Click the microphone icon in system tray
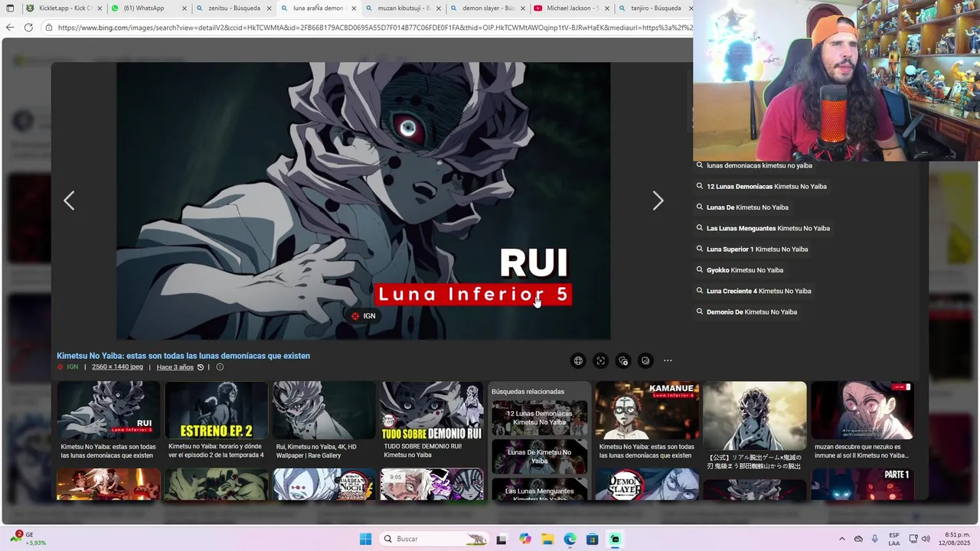Viewport: 980px width, 551px height. pyautogui.click(x=875, y=539)
